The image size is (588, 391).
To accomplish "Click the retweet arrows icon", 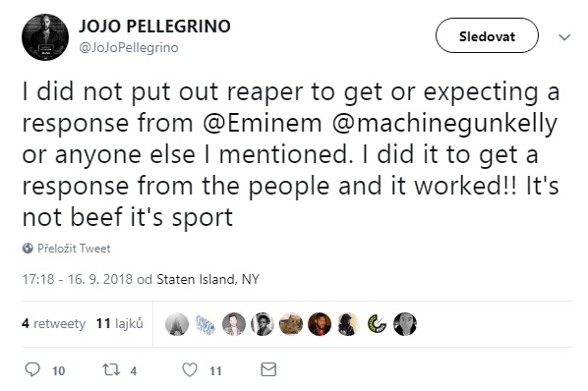I will (111, 369).
